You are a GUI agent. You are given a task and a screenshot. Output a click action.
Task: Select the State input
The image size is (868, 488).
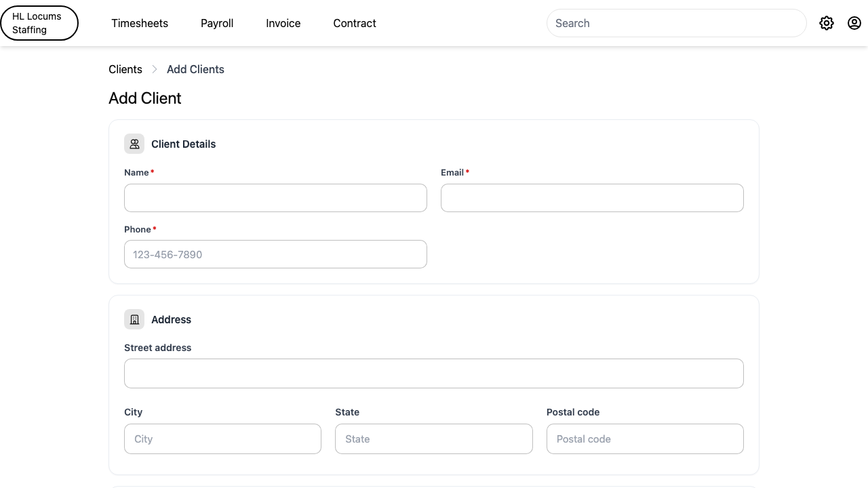tap(434, 439)
